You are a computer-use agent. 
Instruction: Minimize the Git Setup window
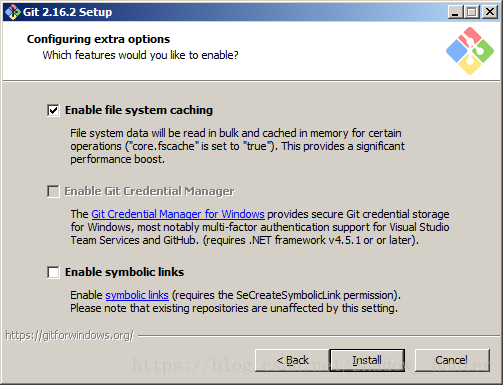[x=455, y=12]
